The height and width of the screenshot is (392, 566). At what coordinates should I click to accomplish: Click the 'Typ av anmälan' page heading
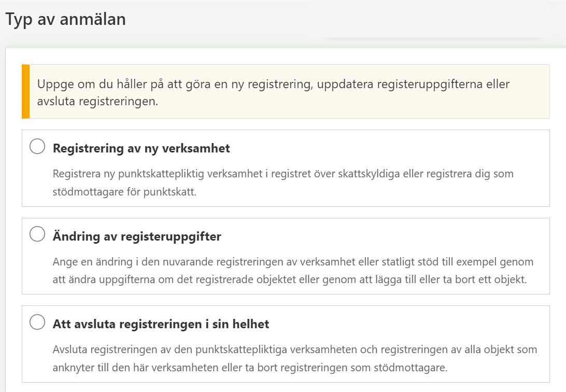pyautogui.click(x=65, y=20)
